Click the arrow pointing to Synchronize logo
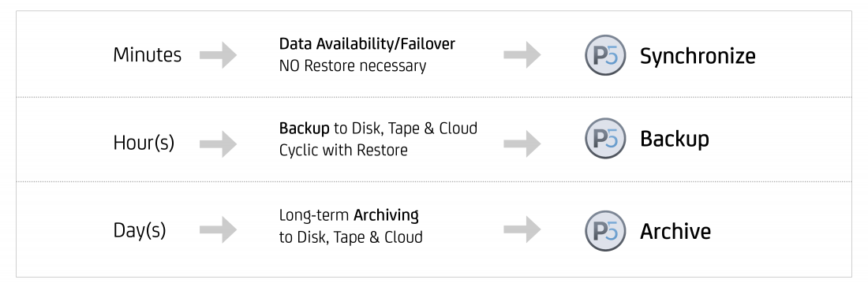The width and height of the screenshot is (868, 287). coord(522,54)
